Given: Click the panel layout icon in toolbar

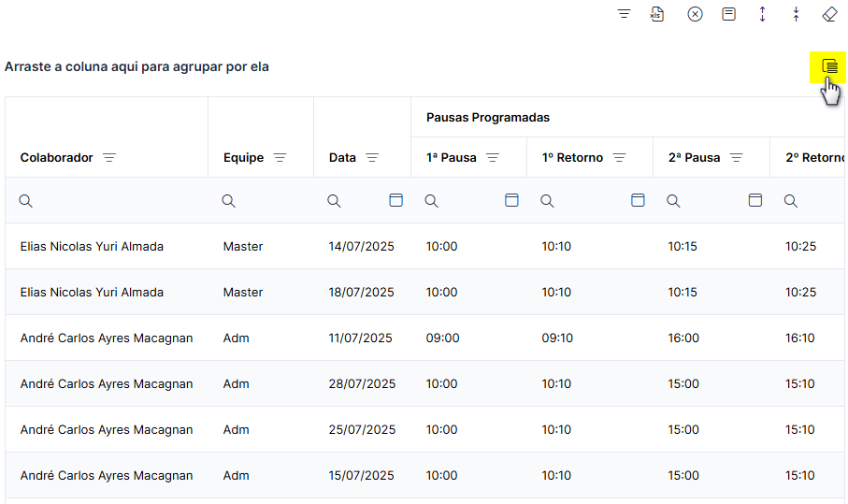Looking at the screenshot, I should 729,14.
